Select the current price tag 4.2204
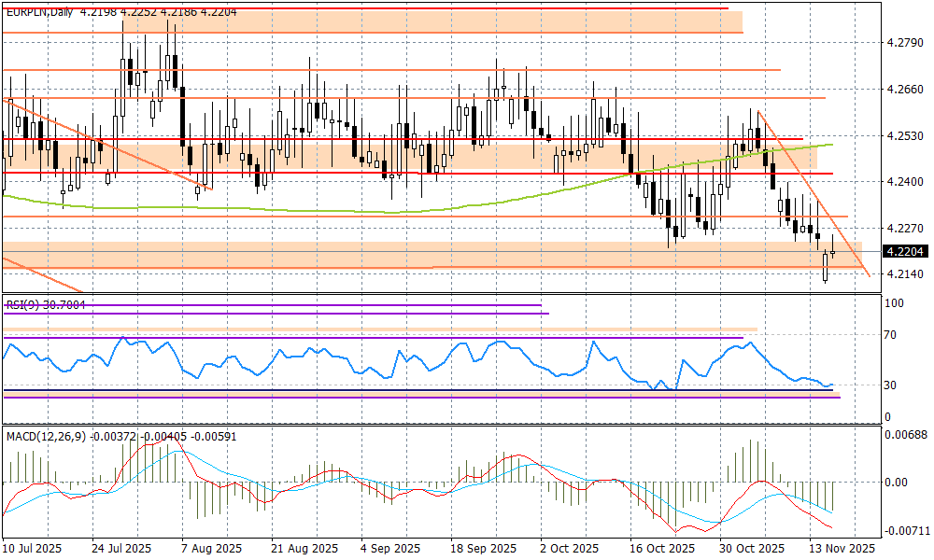The image size is (934, 560). point(905,251)
